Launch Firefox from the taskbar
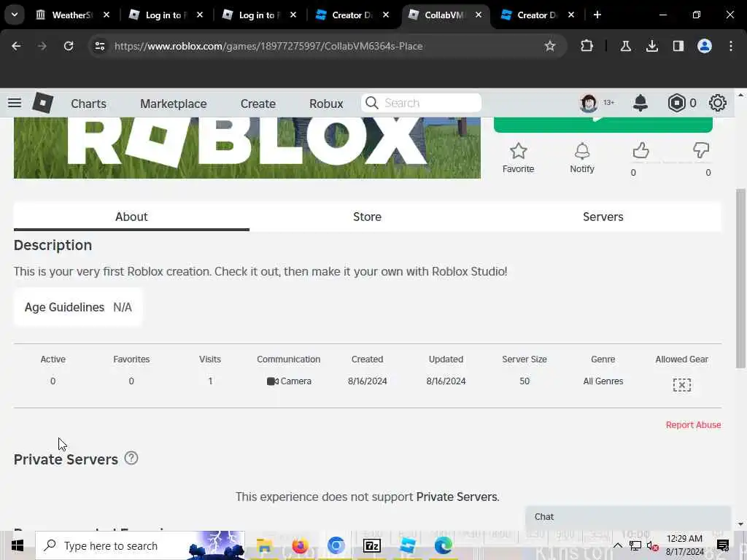This screenshot has height=560, width=747. click(x=300, y=545)
